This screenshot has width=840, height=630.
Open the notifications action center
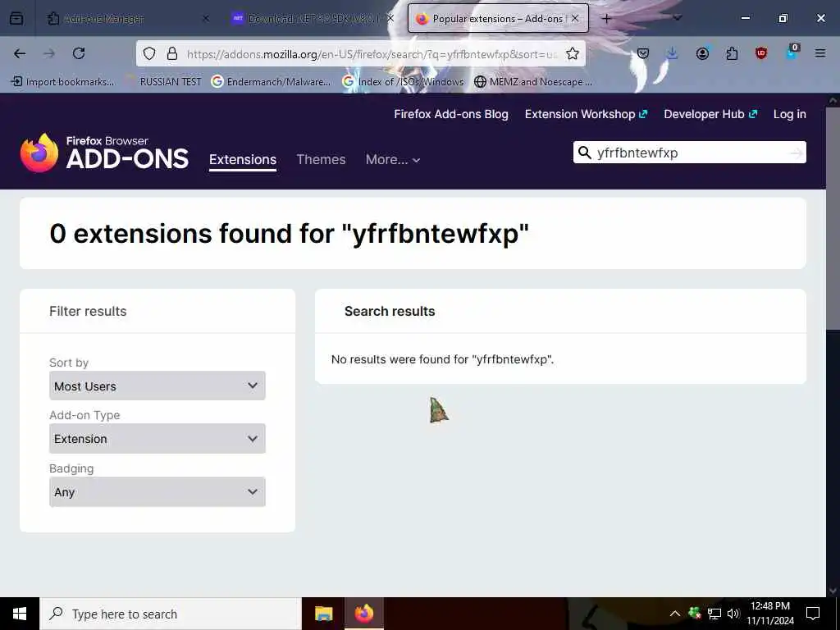point(813,614)
